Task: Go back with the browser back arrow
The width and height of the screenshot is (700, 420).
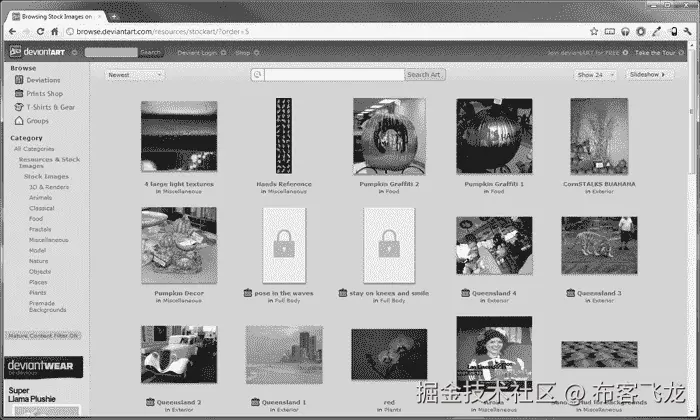Action: pyautogui.click(x=12, y=32)
